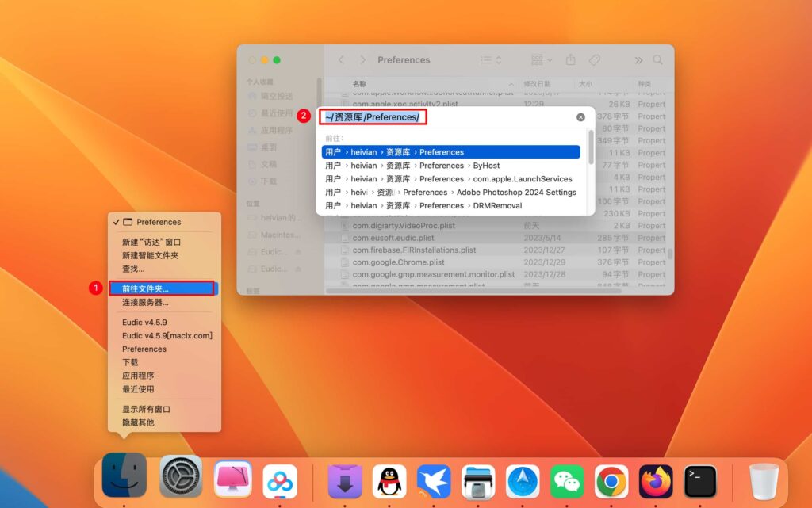Screen dimensions: 812x508
Task: Launch WeChat from the Dock
Action: (566, 479)
